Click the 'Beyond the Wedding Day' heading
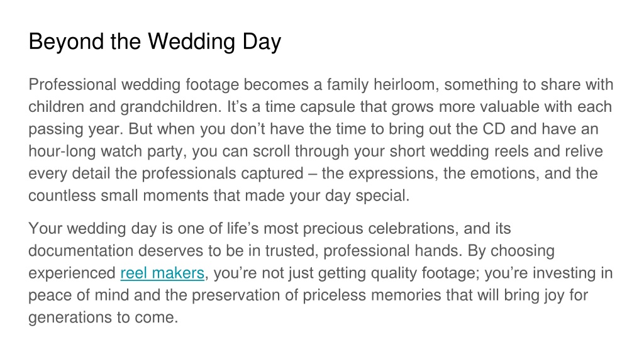This screenshot has width=644, height=362. 155,42
